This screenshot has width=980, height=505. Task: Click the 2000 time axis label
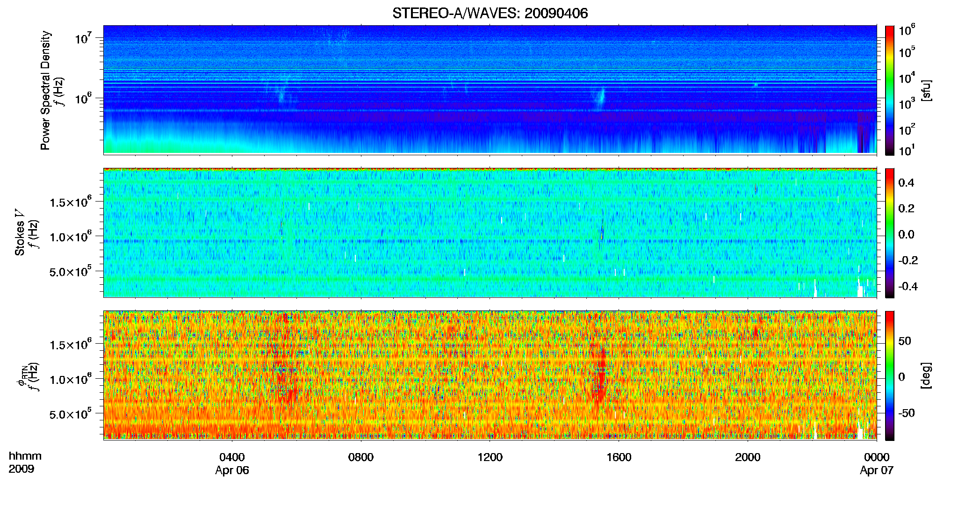click(748, 457)
